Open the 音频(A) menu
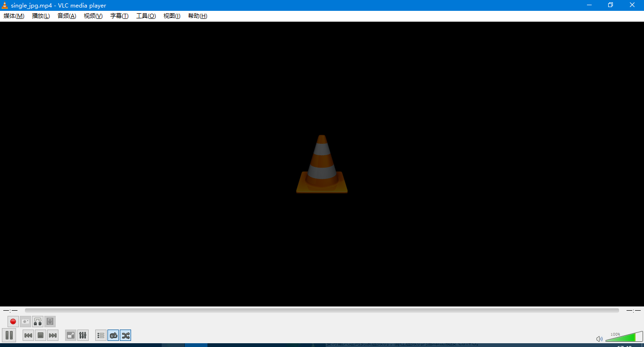Image resolution: width=644 pixels, height=347 pixels. tap(67, 16)
